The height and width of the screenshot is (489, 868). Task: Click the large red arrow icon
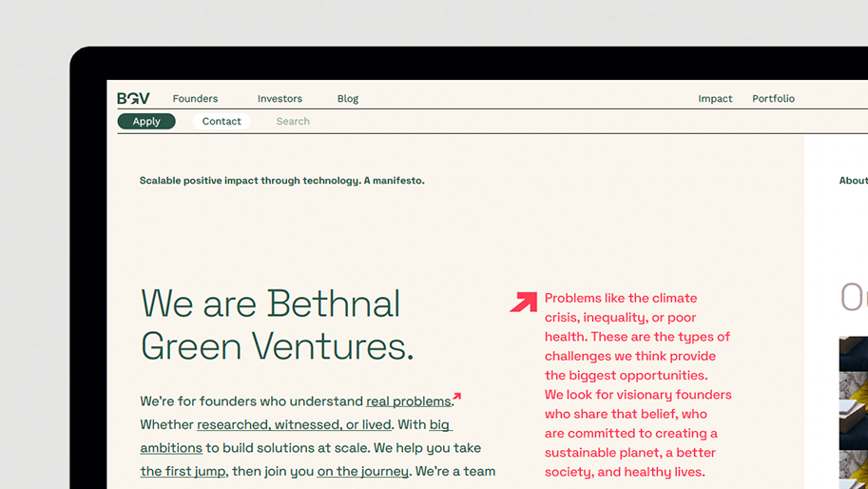[524, 302]
